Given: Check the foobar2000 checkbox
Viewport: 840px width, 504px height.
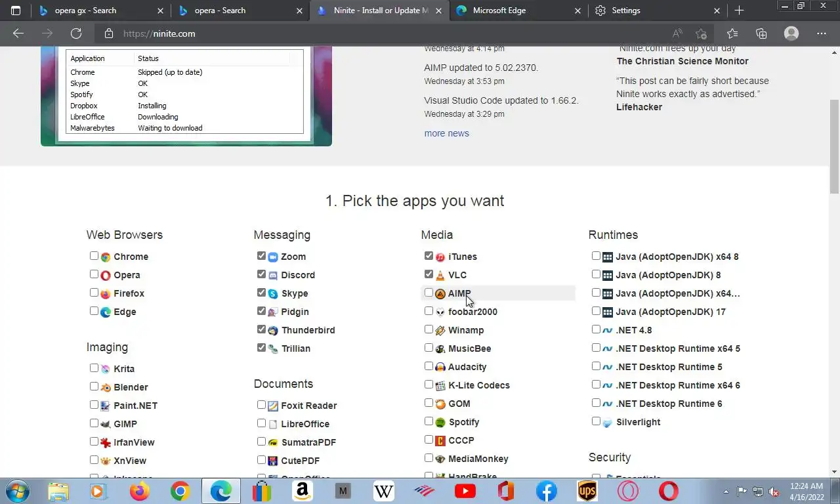Looking at the screenshot, I should pos(429,311).
